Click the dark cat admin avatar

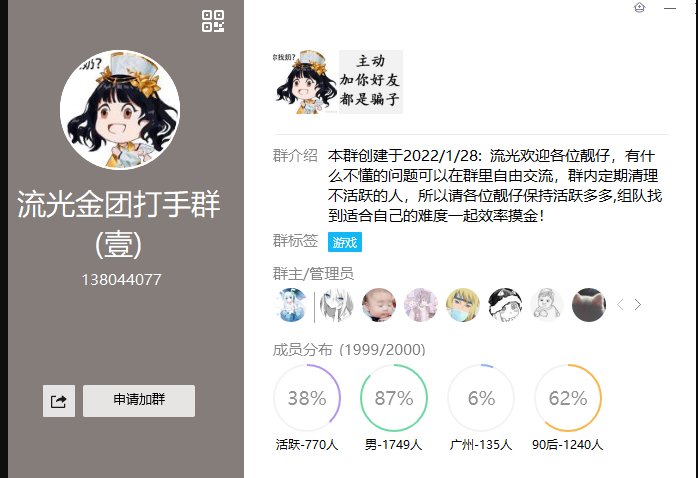588,305
